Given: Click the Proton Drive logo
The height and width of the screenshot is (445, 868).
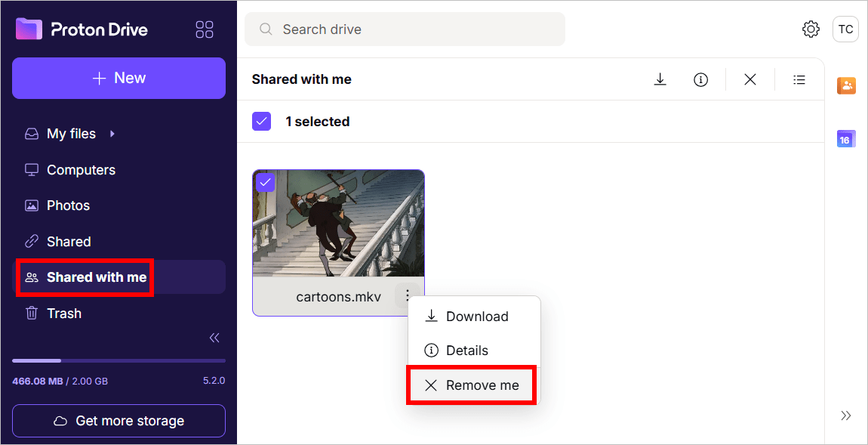Looking at the screenshot, I should point(82,29).
